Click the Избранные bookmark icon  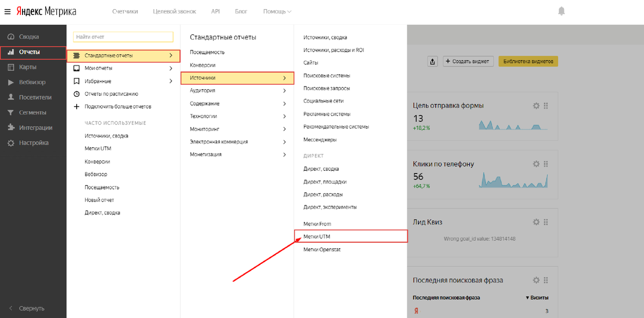tap(76, 81)
